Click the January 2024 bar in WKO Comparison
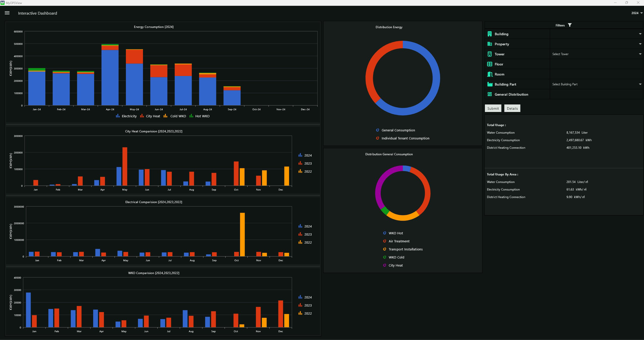This screenshot has height=340, width=644. pos(28,310)
